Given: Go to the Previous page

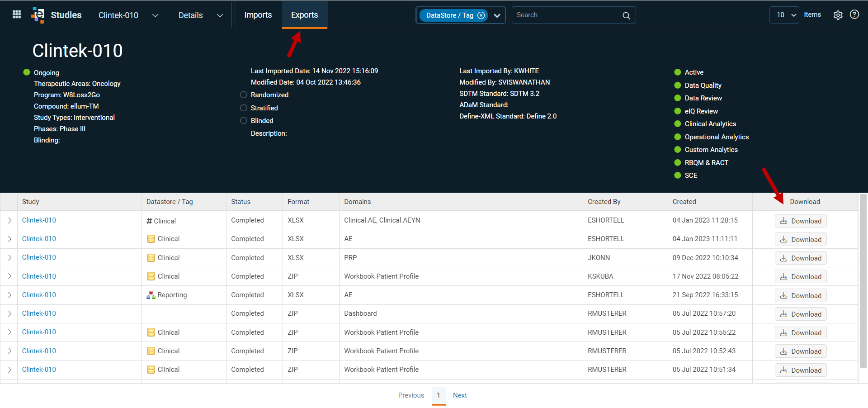Looking at the screenshot, I should tap(411, 395).
